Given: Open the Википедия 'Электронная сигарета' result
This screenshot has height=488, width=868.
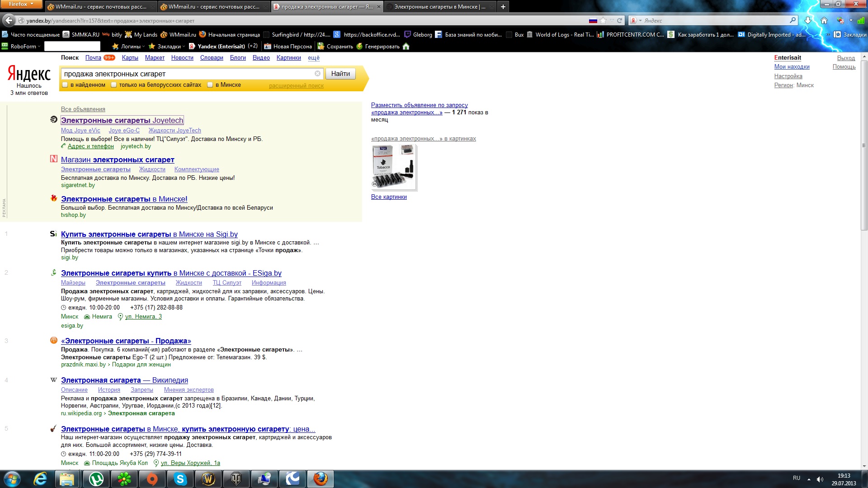Looking at the screenshot, I should coord(124,380).
